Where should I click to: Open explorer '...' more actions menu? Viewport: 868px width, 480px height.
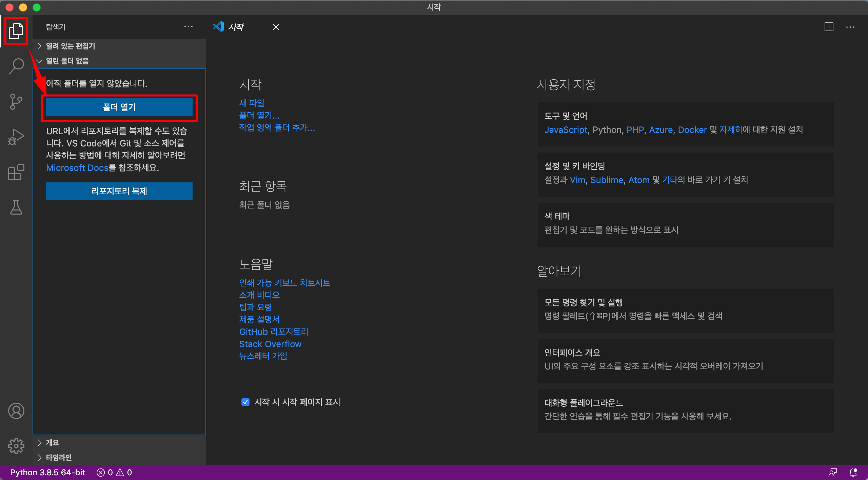188,27
